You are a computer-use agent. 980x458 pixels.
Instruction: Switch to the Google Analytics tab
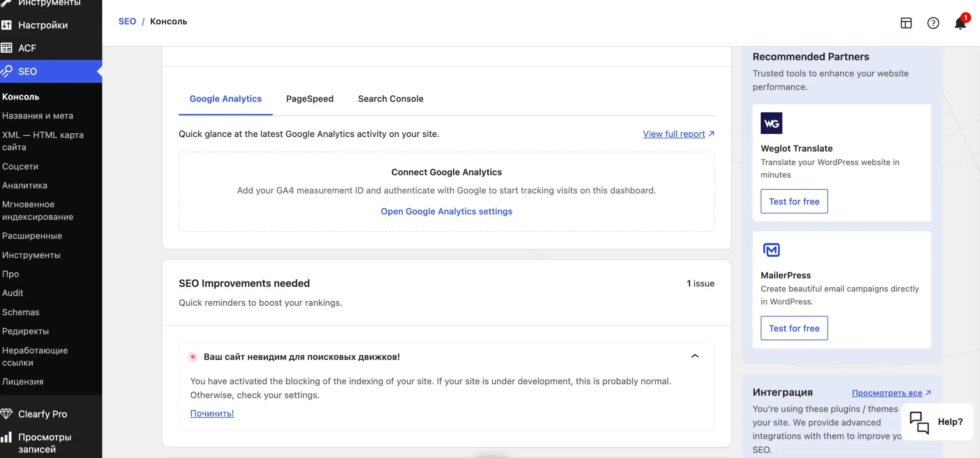pyautogui.click(x=225, y=99)
